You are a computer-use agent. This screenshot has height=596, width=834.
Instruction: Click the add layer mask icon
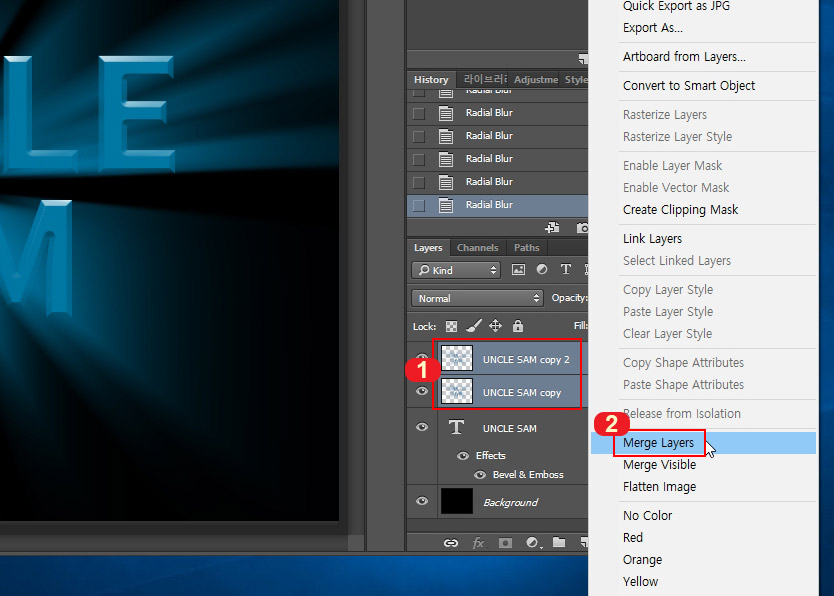pos(505,543)
